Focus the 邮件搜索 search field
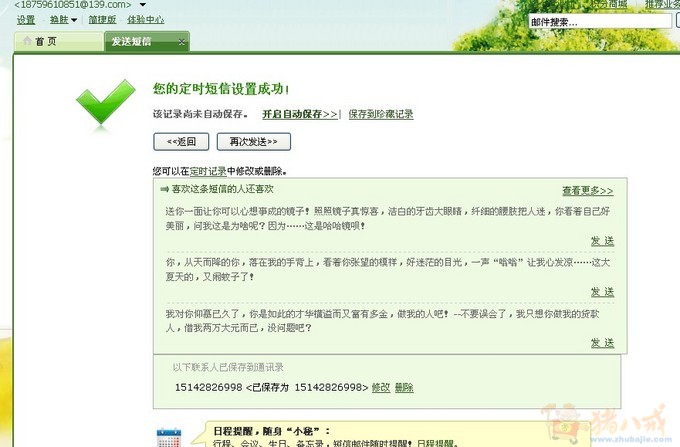This screenshot has width=680, height=447. pos(600,22)
